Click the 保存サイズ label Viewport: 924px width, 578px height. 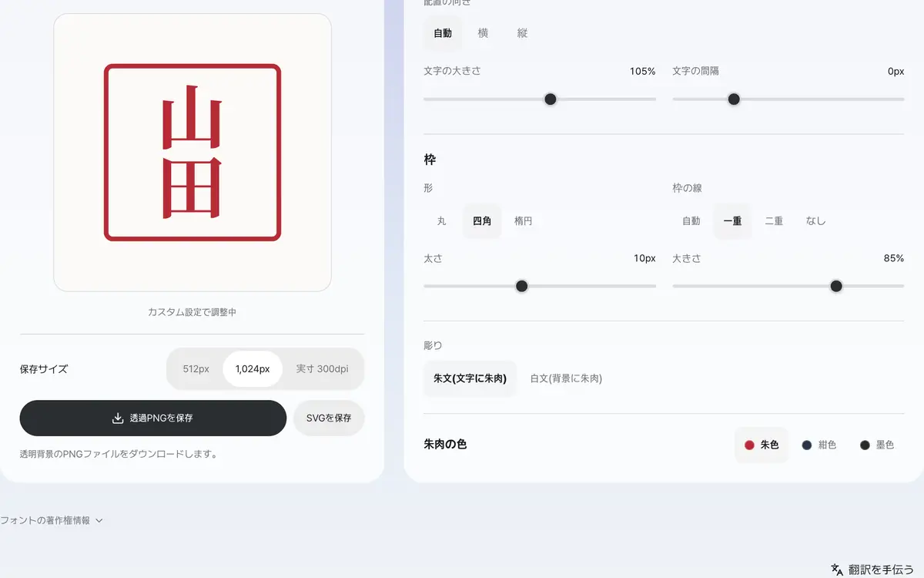[44, 369]
